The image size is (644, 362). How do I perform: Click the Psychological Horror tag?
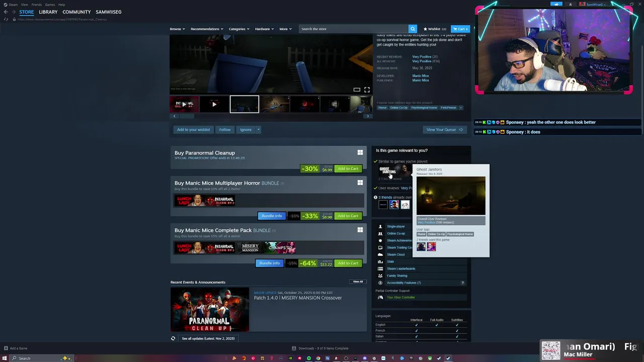(x=424, y=108)
